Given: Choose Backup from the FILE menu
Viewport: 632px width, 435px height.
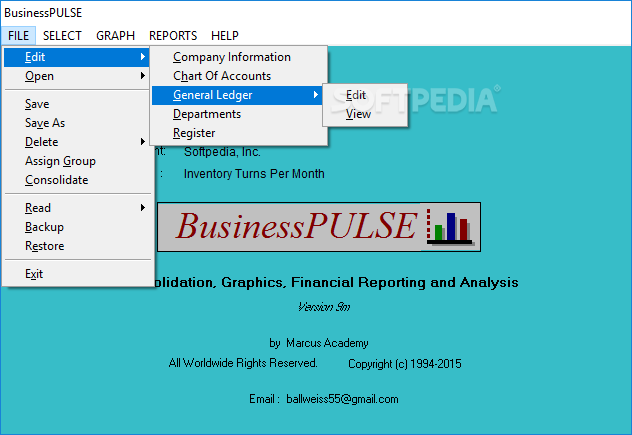Looking at the screenshot, I should [77, 227].
